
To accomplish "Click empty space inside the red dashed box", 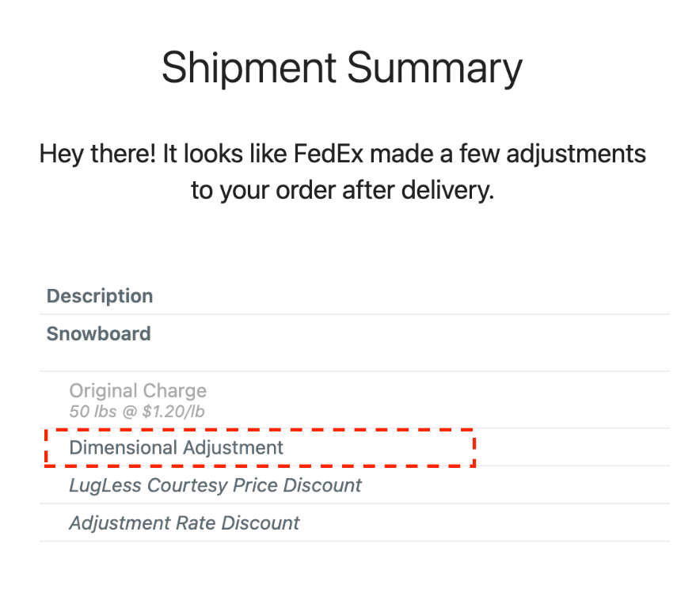I will [x=380, y=448].
